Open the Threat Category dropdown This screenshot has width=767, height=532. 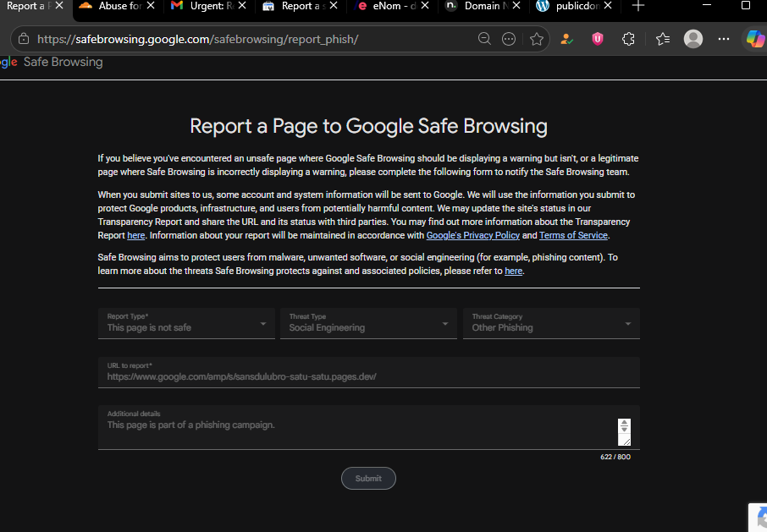pos(551,323)
